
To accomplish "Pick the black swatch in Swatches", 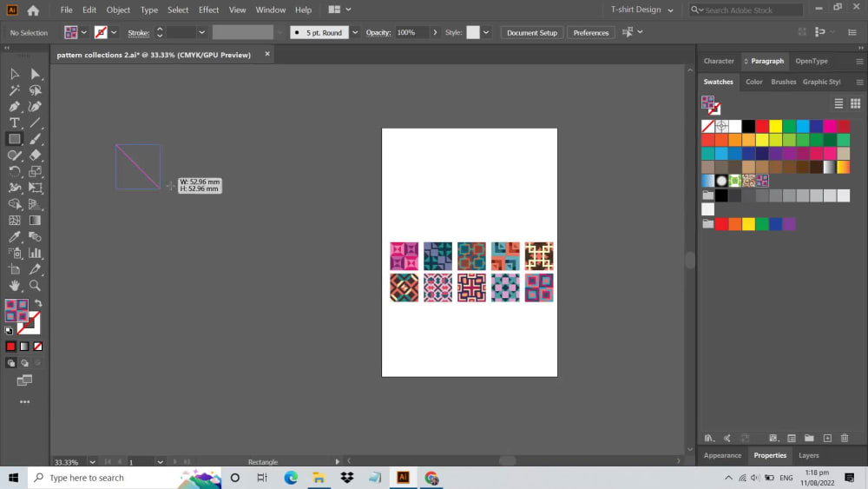I will pos(748,126).
